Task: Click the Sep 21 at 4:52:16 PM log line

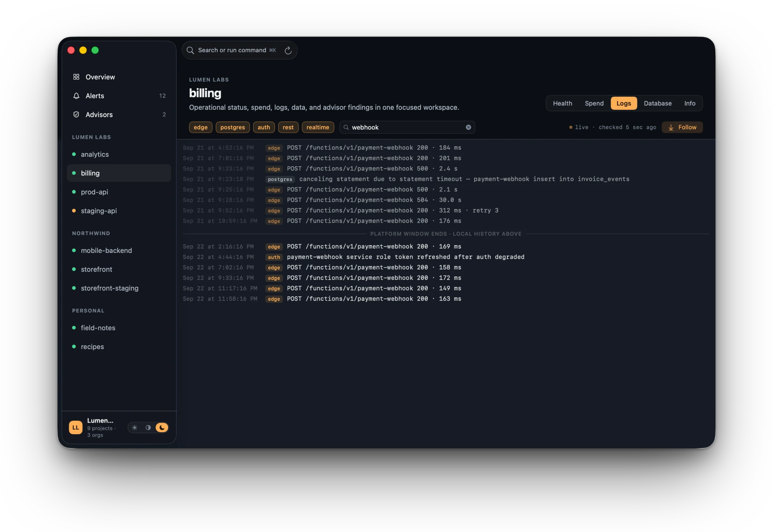Action: pyautogui.click(x=446, y=148)
